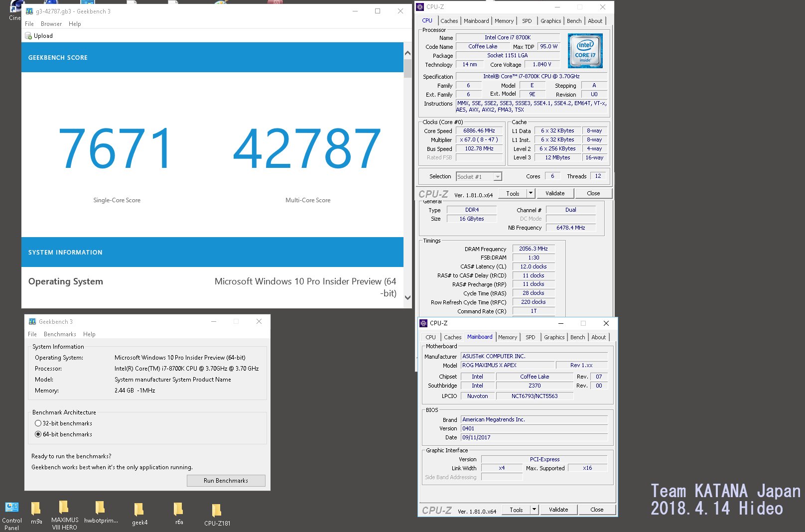The height and width of the screenshot is (532, 805).
Task: Switch to SPD tab in lower CPU-Z
Action: 530,337
